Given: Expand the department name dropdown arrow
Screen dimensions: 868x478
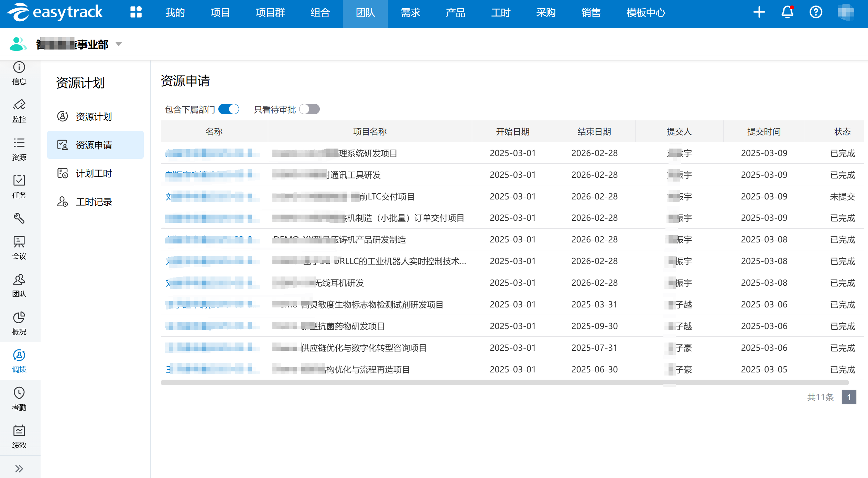Looking at the screenshot, I should pos(119,44).
